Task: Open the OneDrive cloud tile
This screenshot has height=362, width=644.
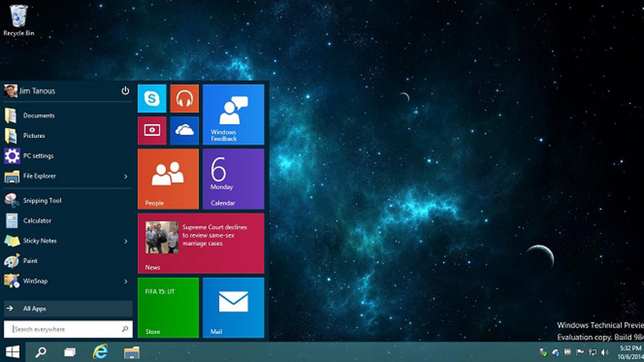Action: pos(184,130)
